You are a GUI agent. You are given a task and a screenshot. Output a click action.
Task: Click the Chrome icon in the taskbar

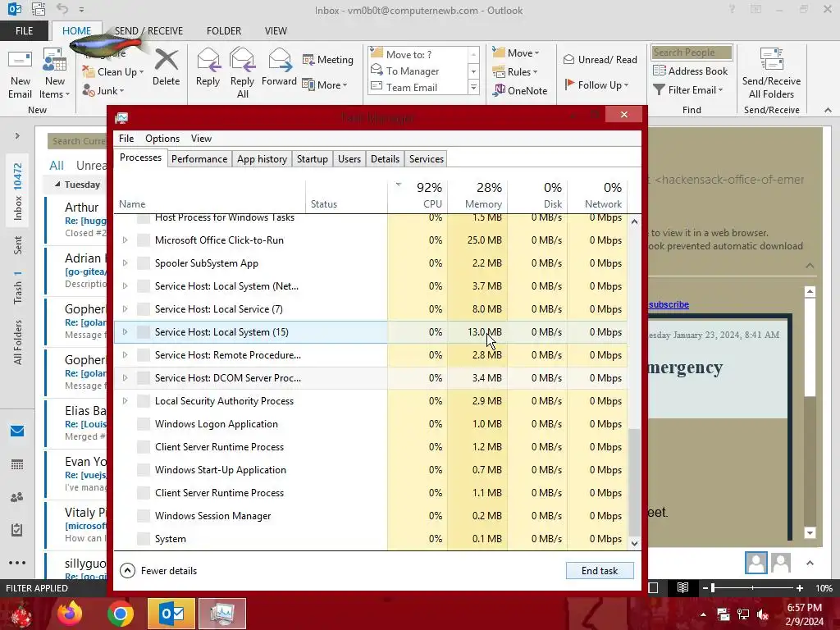121,614
